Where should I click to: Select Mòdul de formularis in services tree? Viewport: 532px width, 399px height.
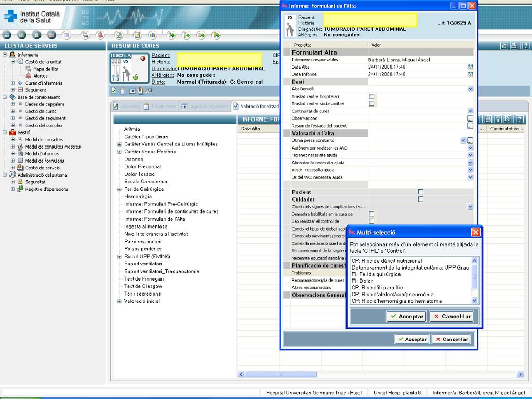pyautogui.click(x=45, y=161)
